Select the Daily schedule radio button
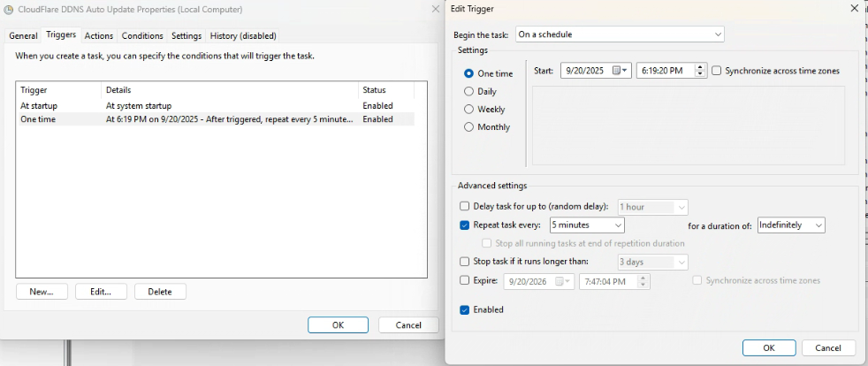Image resolution: width=868 pixels, height=366 pixels. 469,91
